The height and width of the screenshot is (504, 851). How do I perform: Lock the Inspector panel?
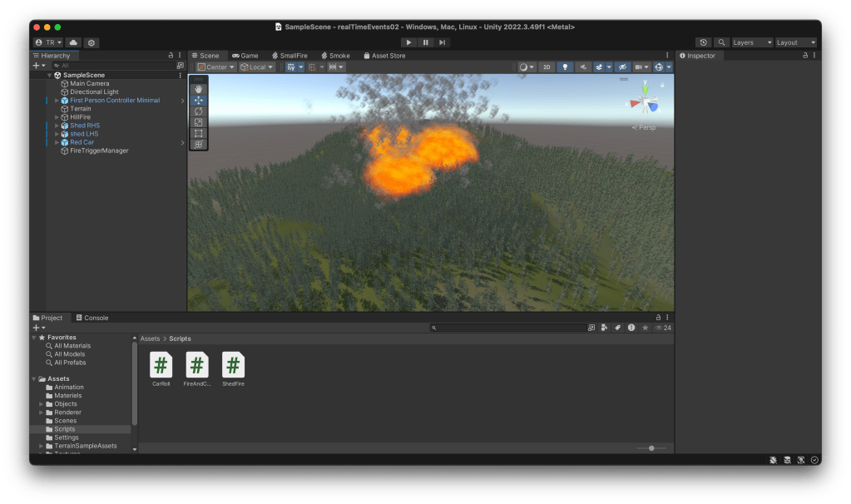pos(804,56)
